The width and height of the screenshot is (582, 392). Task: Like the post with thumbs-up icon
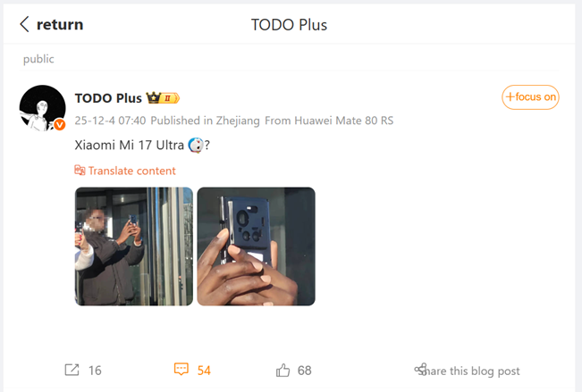283,370
